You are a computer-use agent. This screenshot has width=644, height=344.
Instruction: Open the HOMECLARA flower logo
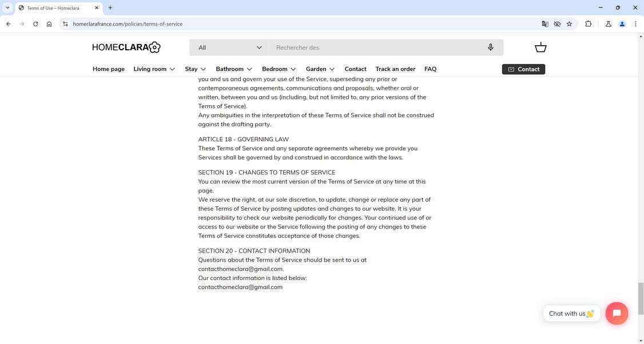pos(153,47)
